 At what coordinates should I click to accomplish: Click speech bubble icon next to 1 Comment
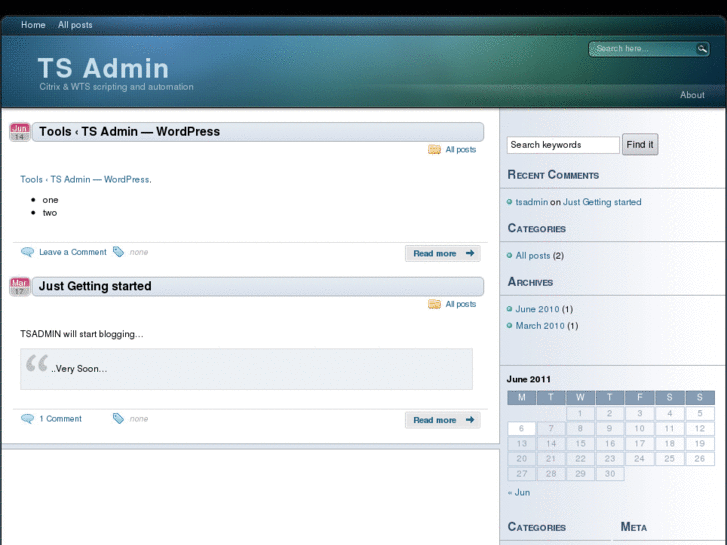(27, 418)
